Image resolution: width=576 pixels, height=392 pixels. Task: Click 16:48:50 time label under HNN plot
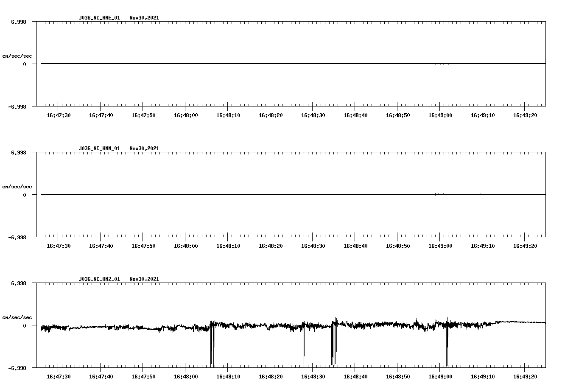point(398,246)
